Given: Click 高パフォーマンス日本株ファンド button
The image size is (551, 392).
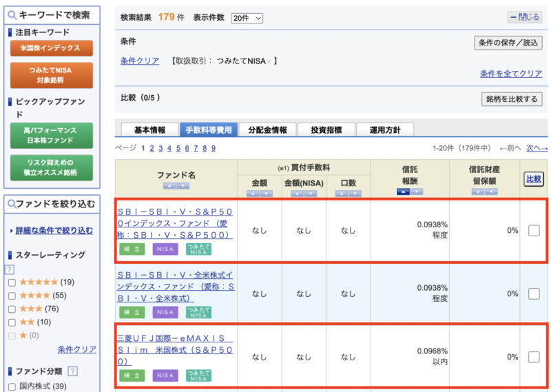Looking at the screenshot, I should (52, 135).
